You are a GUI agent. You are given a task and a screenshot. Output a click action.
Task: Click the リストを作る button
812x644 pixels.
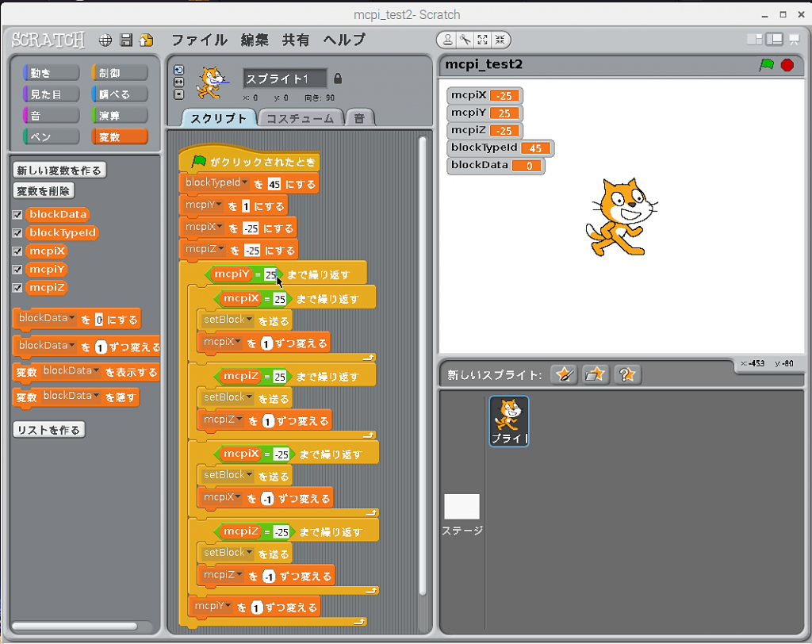[48, 430]
